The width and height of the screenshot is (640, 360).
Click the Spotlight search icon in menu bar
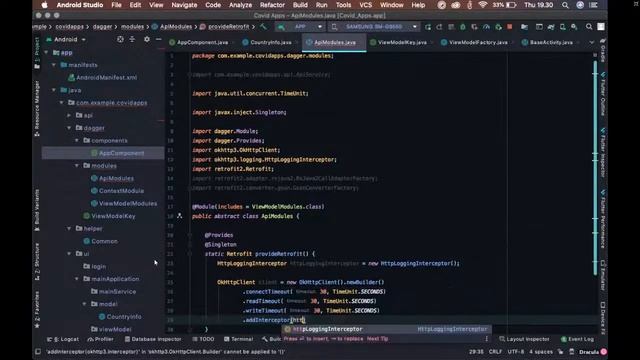point(565,5)
